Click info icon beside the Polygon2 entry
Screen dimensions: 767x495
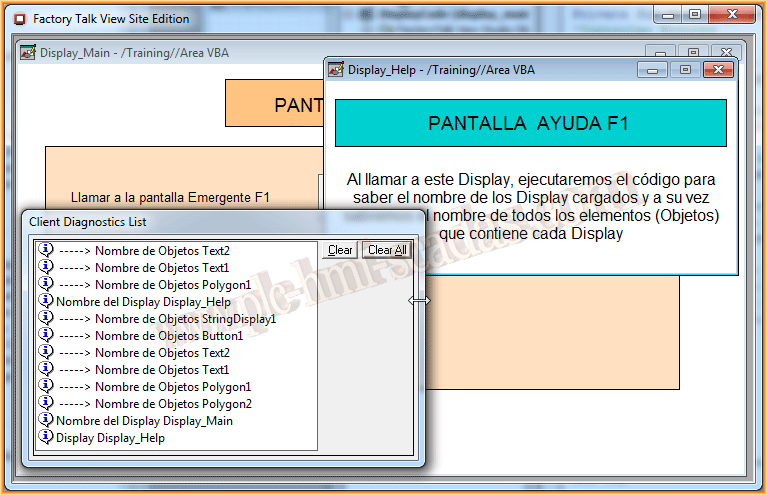click(46, 403)
